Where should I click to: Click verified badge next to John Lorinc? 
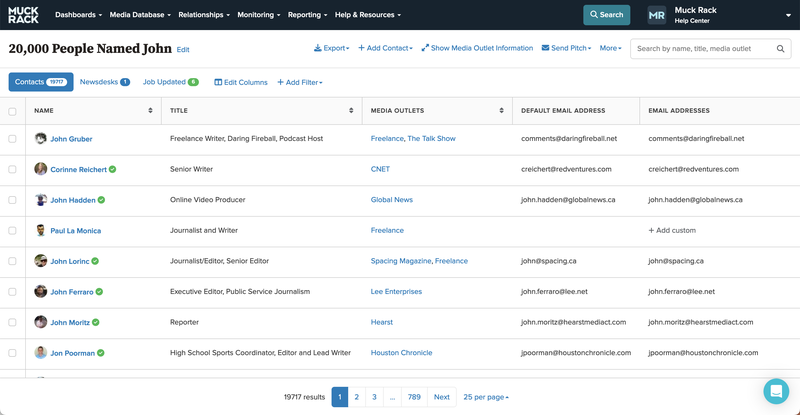(x=95, y=261)
